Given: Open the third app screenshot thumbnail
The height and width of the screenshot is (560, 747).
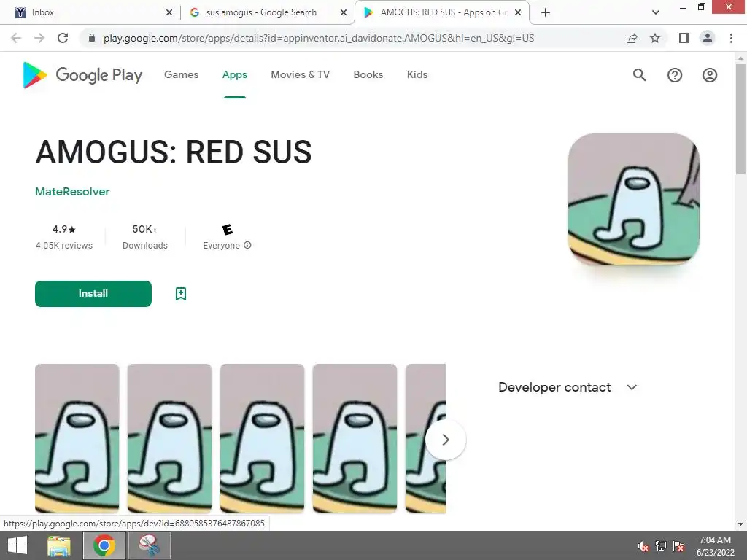Looking at the screenshot, I should (x=262, y=438).
